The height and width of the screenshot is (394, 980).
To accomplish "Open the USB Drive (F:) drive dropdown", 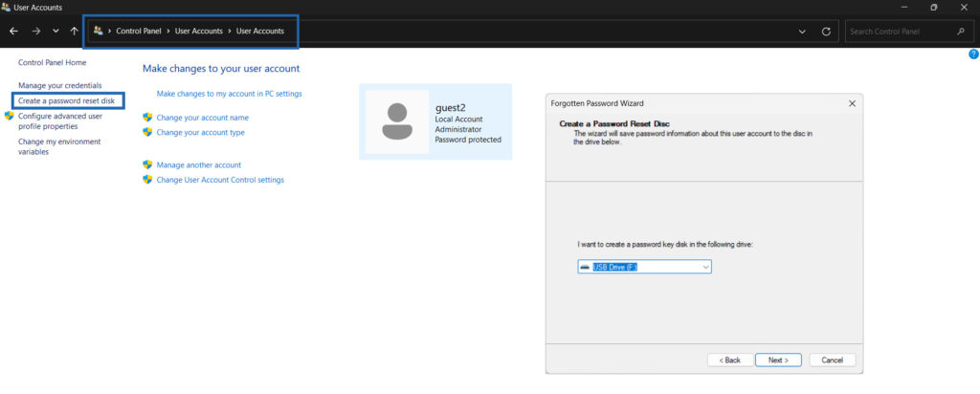I will 644,267.
